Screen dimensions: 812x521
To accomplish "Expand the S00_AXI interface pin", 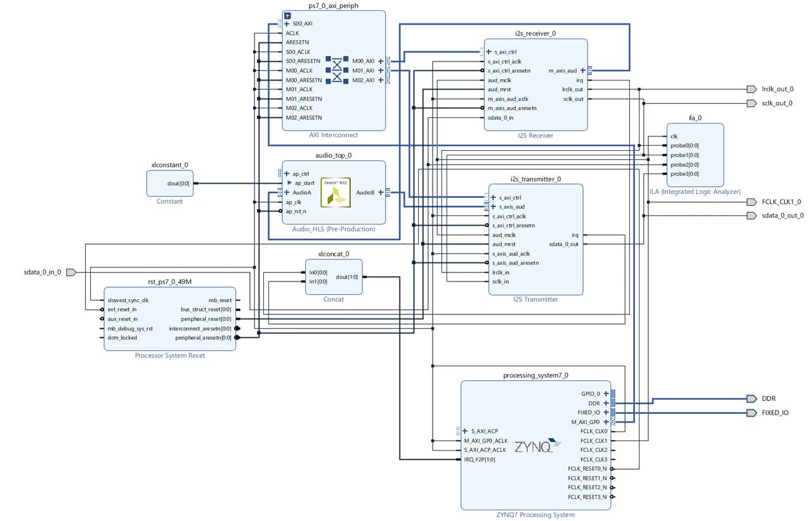I will pyautogui.click(x=287, y=23).
